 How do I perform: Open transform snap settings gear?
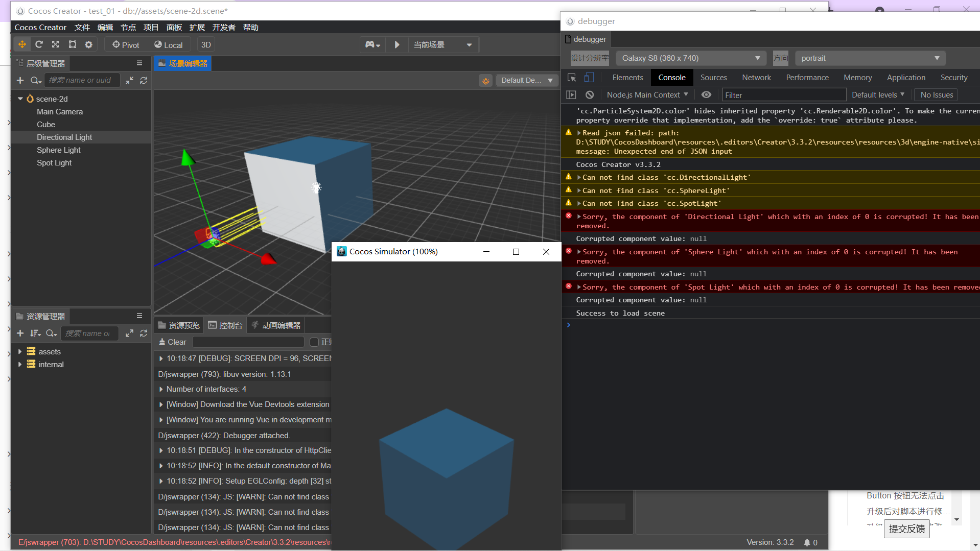89,44
